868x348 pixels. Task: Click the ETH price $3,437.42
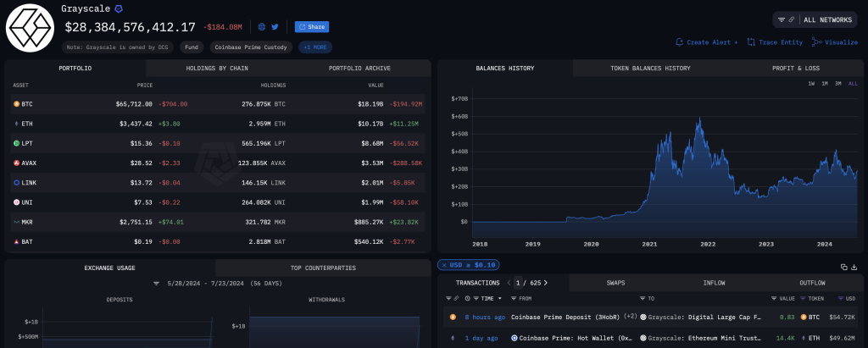click(x=134, y=124)
